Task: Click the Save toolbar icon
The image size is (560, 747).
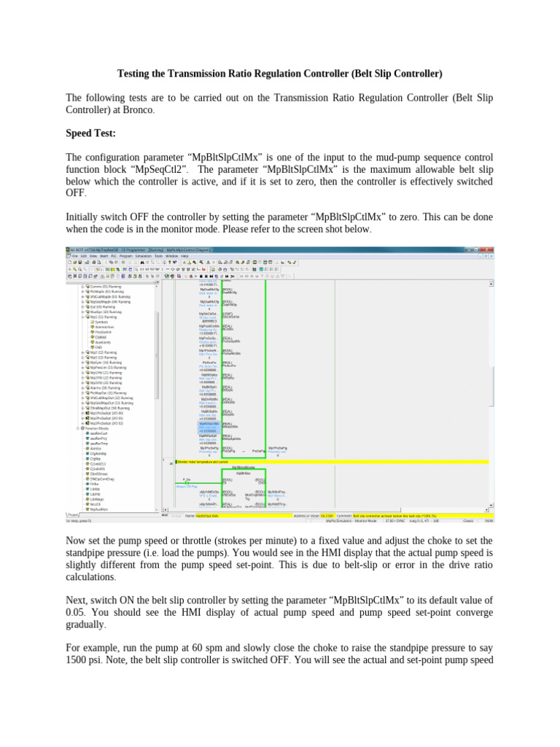Action: pos(80,262)
